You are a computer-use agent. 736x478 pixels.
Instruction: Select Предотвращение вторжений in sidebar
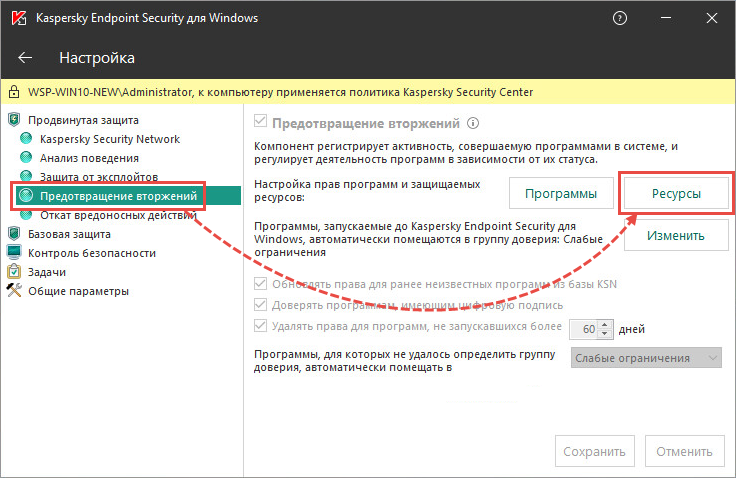point(118,196)
